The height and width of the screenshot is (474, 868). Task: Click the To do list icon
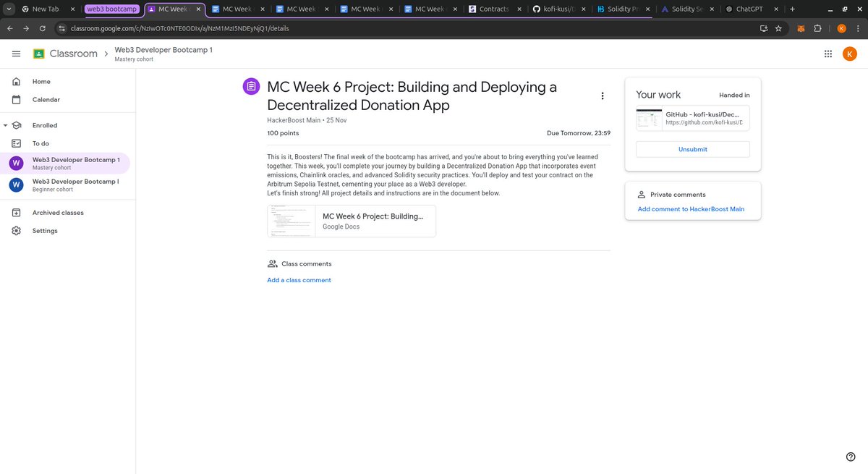(17, 143)
